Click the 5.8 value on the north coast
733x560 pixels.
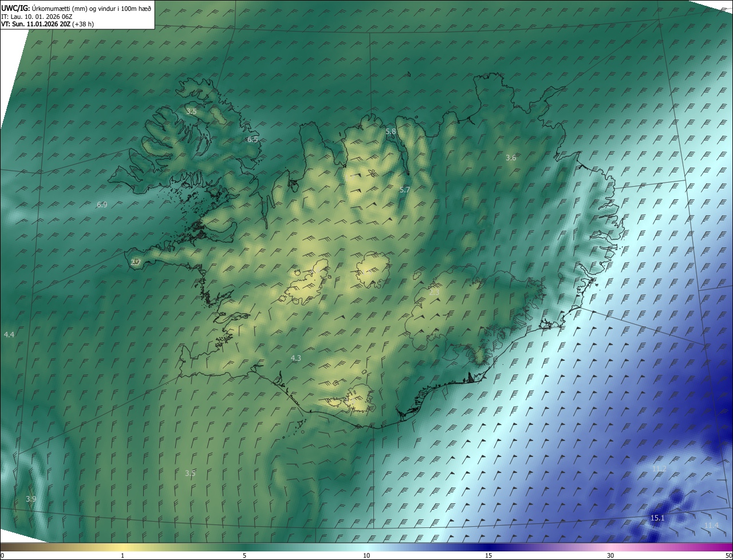[391, 131]
